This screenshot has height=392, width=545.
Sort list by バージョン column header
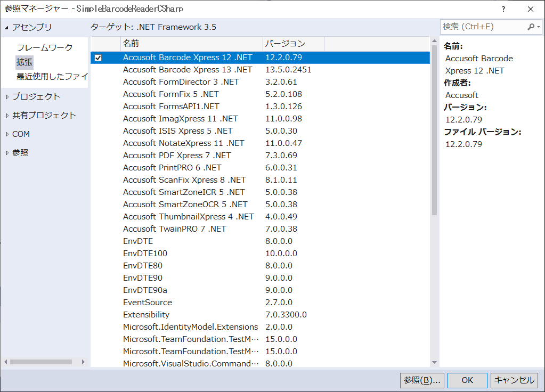click(x=294, y=44)
